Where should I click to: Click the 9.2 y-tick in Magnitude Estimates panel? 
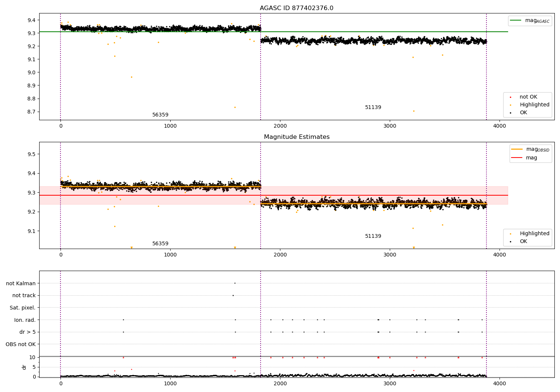[x=31, y=212]
